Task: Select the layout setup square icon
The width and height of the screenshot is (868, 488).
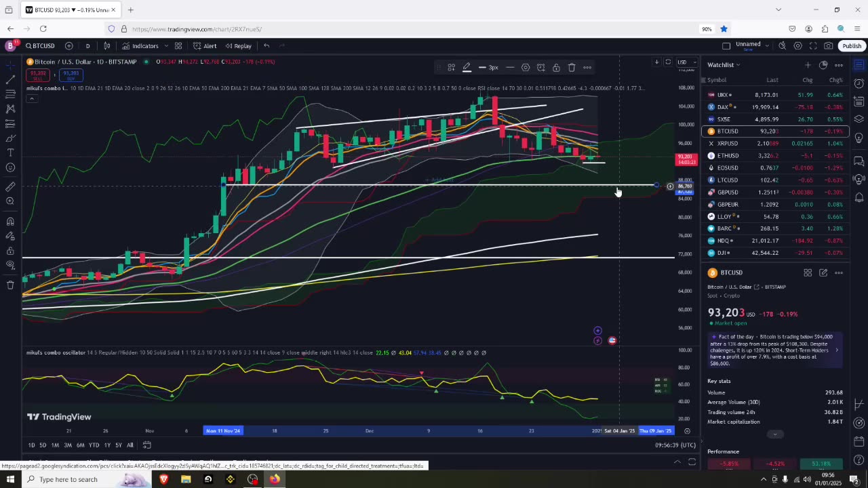Action: [x=726, y=46]
